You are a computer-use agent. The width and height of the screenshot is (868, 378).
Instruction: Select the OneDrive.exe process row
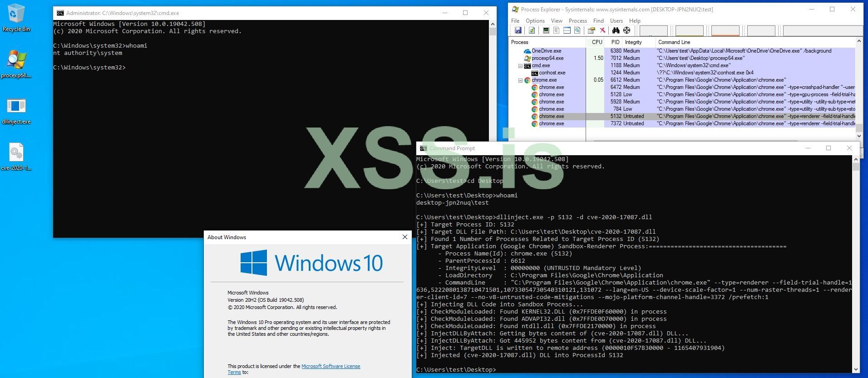click(x=682, y=51)
